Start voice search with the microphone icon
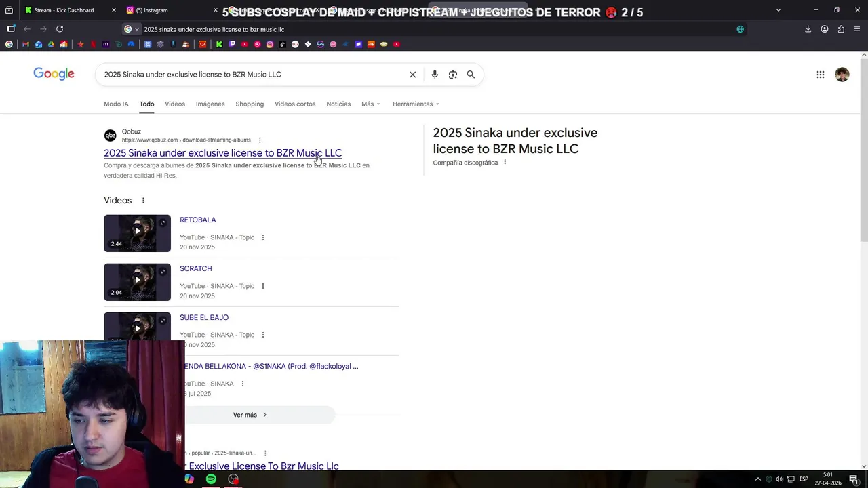Image resolution: width=868 pixels, height=488 pixels. coord(435,75)
